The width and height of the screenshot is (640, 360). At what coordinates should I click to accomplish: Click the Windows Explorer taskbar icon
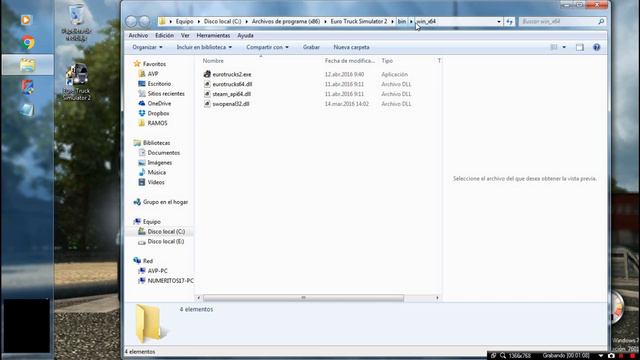pos(27,64)
